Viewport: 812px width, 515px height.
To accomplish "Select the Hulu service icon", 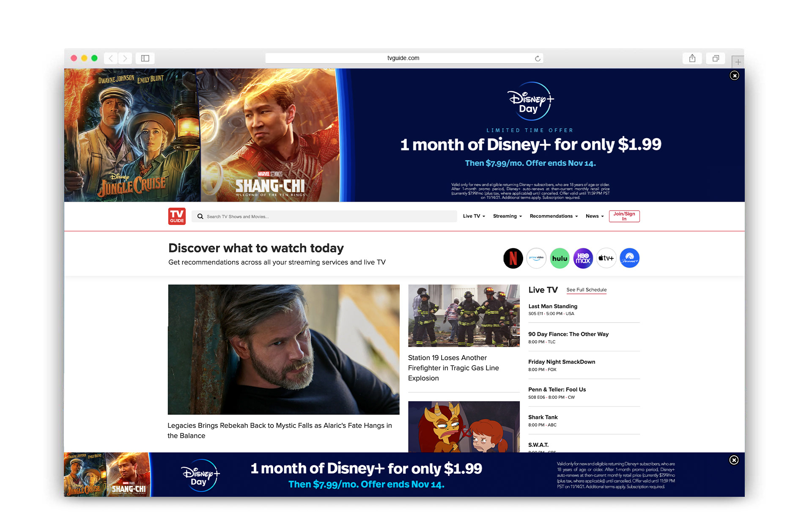I will 560,258.
